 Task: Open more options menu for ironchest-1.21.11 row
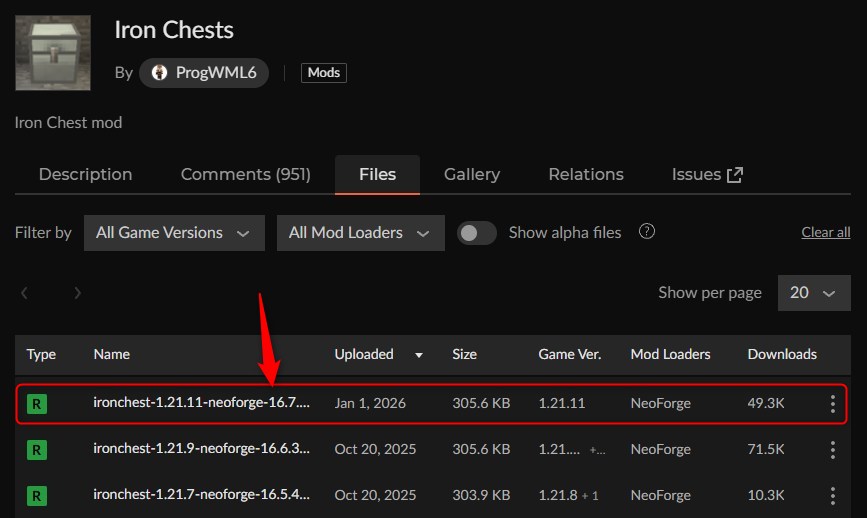pyautogui.click(x=833, y=404)
